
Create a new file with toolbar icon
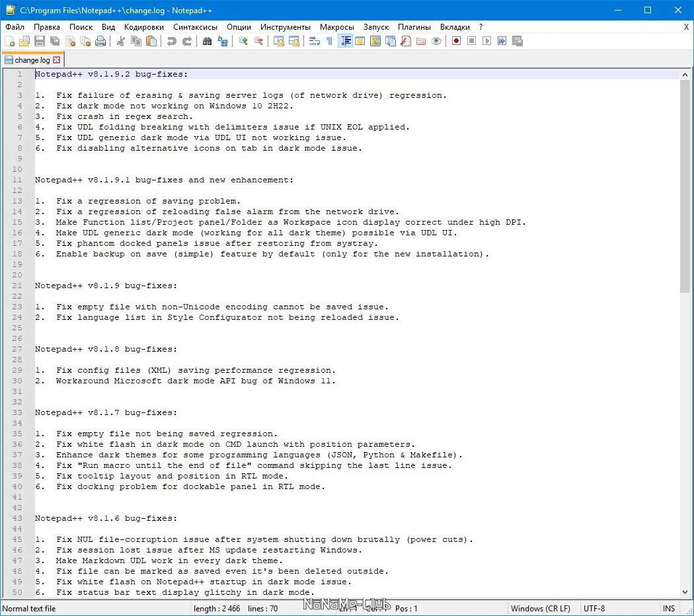click(10, 41)
